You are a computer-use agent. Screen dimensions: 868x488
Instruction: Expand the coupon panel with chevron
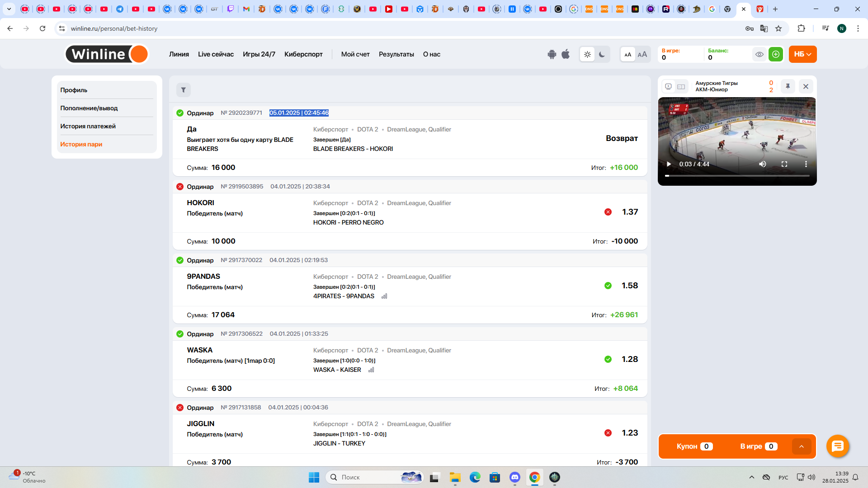pyautogui.click(x=801, y=446)
